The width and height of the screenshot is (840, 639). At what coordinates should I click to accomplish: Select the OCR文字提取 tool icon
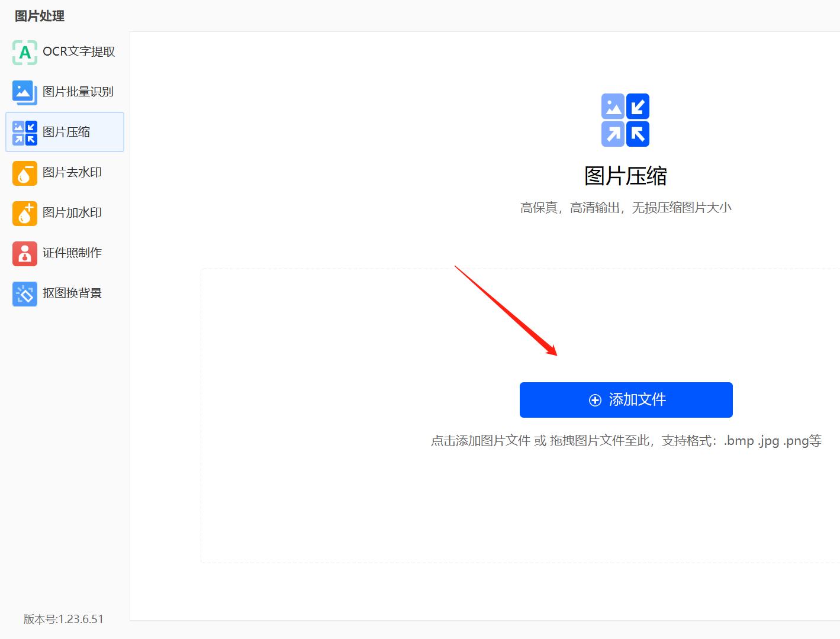tap(24, 53)
